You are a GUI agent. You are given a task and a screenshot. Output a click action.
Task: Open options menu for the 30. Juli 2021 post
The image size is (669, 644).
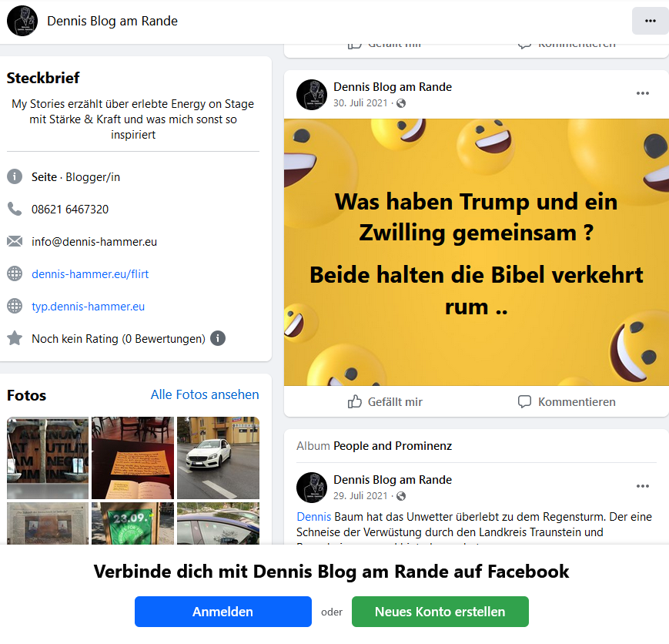pos(643,93)
